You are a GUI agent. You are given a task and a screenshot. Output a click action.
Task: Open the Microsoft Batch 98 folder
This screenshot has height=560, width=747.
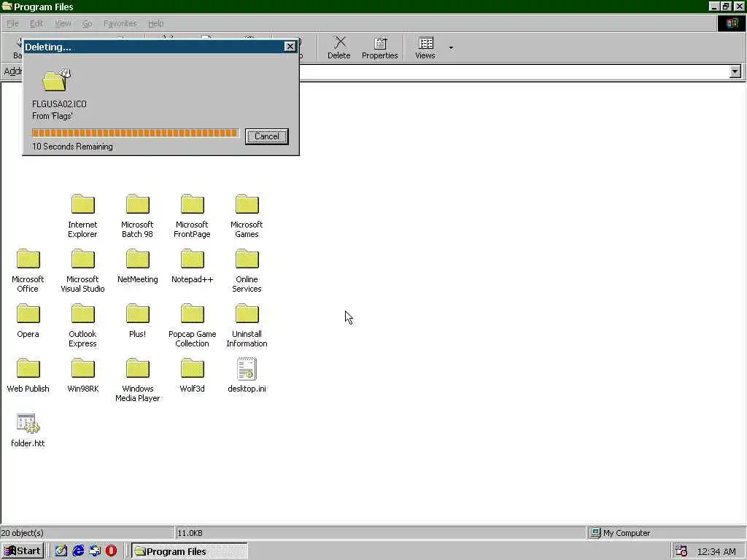tap(137, 216)
